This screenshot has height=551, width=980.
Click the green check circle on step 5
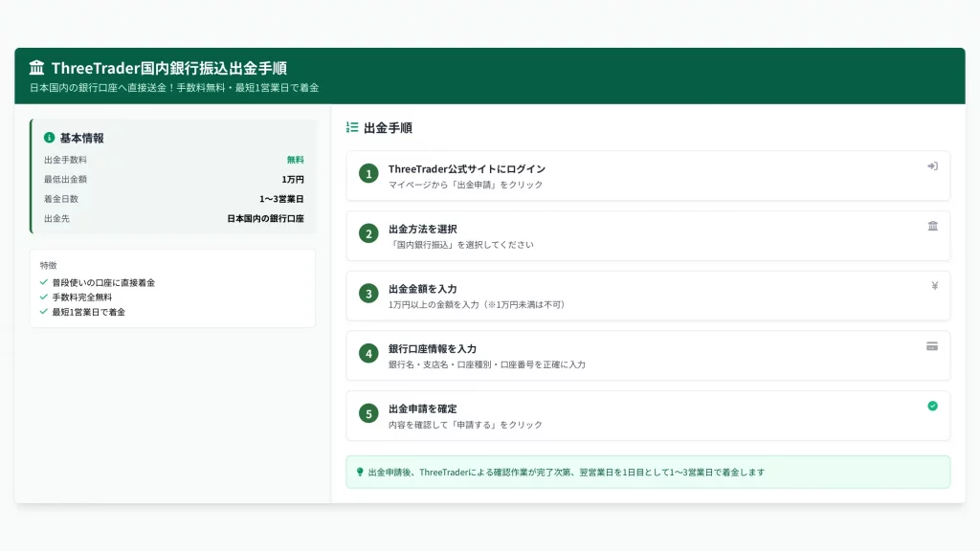[932, 406]
